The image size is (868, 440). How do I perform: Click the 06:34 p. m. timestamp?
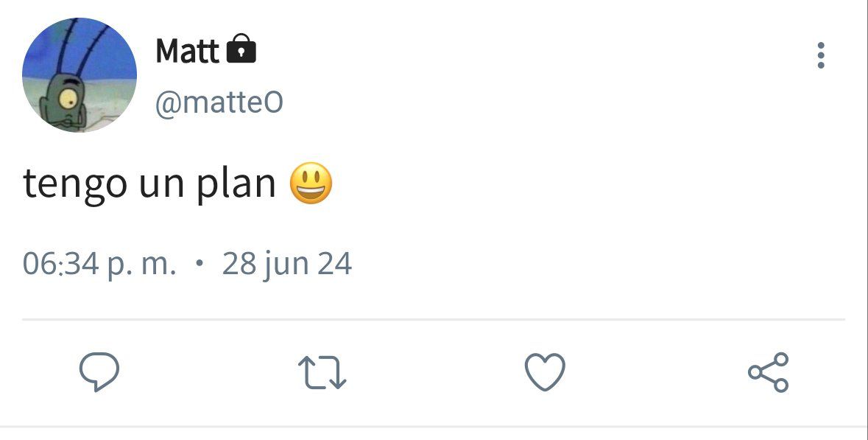pyautogui.click(x=99, y=264)
